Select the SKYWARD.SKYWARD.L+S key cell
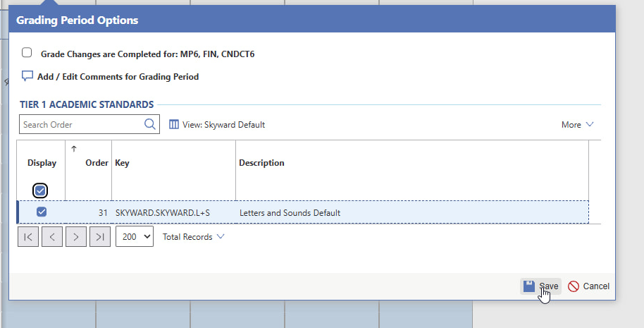 pos(163,213)
